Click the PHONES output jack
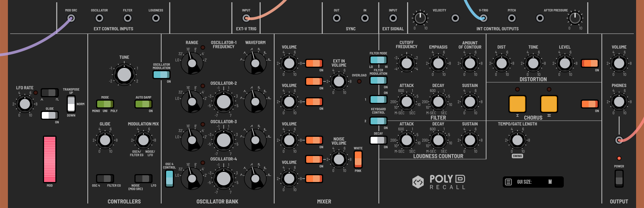 tap(619, 140)
